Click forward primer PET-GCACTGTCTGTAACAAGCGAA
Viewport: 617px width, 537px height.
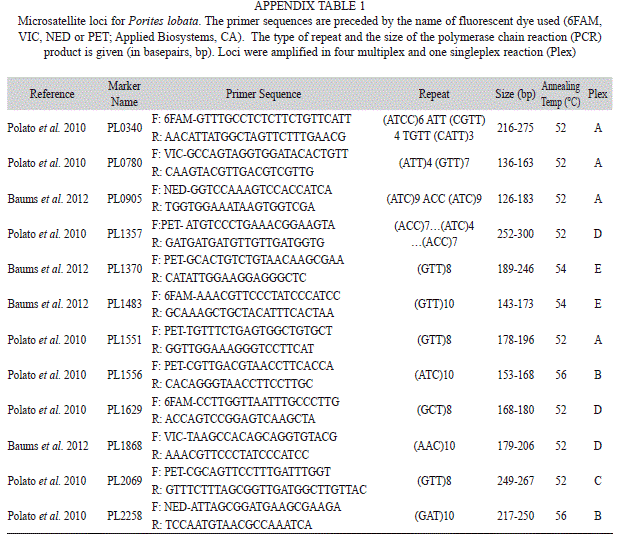pos(253,260)
